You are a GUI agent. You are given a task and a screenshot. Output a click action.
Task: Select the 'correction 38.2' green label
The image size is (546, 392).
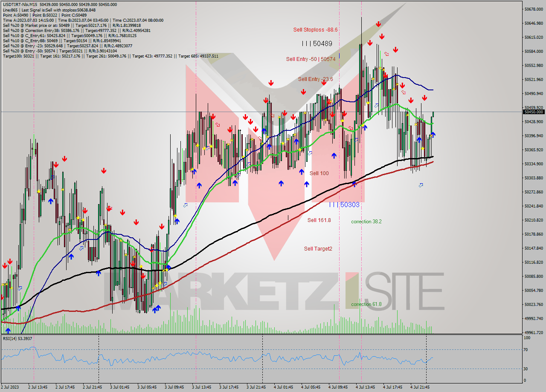tap(366, 222)
